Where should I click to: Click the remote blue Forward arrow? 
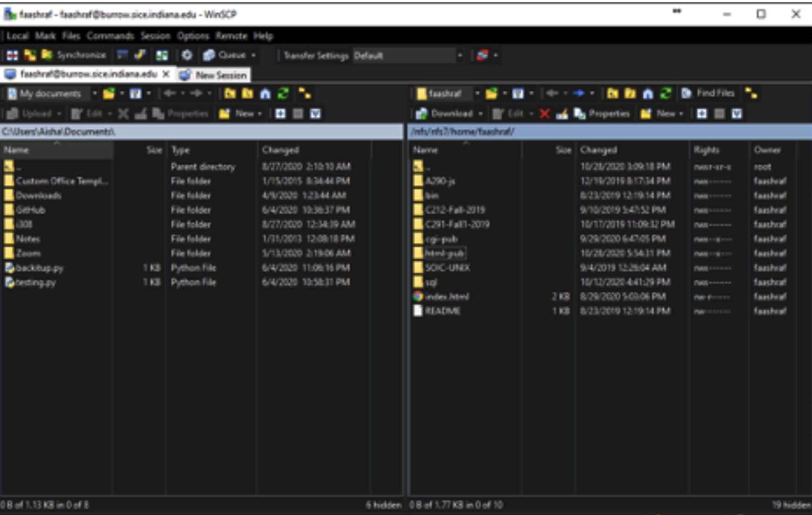point(579,94)
